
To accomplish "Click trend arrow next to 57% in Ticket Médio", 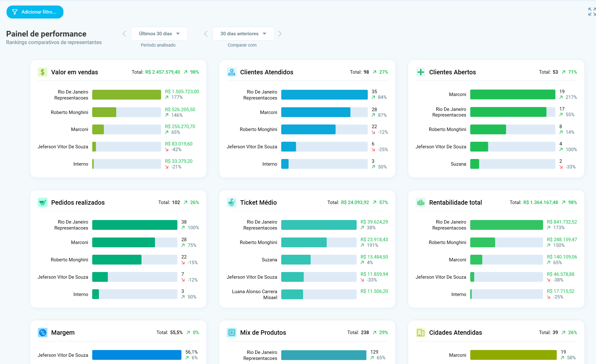I will (x=375, y=202).
